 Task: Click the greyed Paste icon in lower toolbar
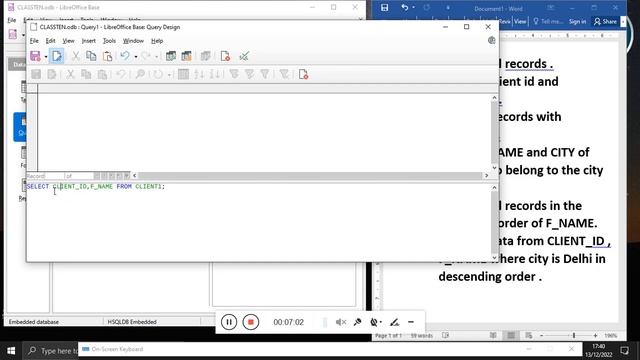102,74
